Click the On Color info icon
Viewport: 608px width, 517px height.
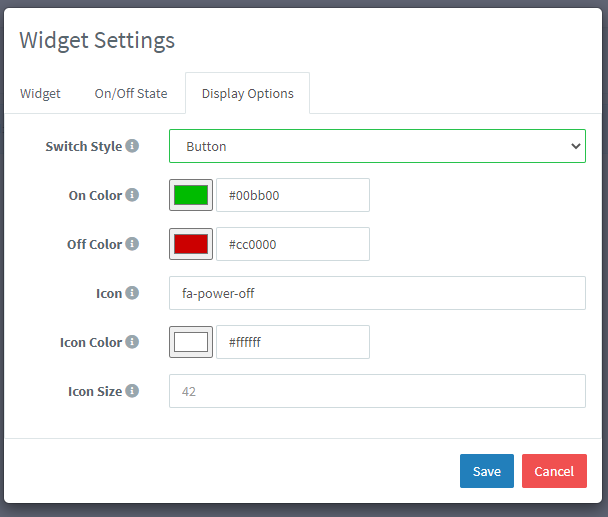[133, 195]
